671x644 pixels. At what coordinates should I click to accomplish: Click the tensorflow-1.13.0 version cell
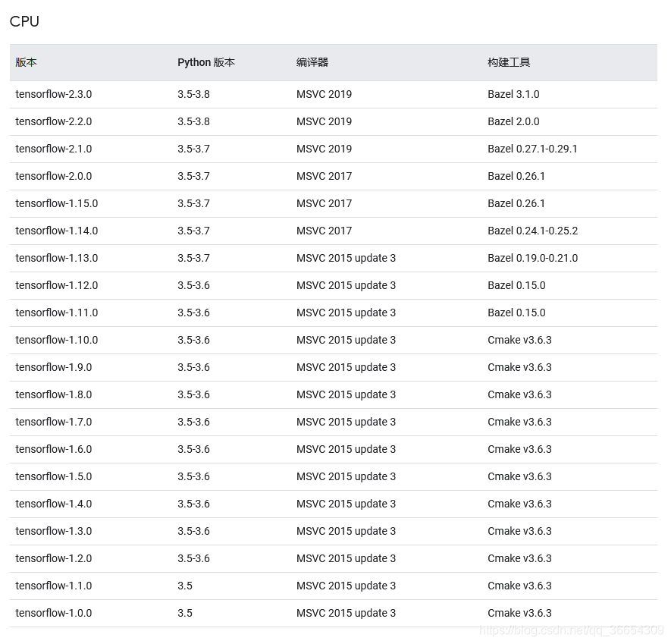pyautogui.click(x=57, y=258)
